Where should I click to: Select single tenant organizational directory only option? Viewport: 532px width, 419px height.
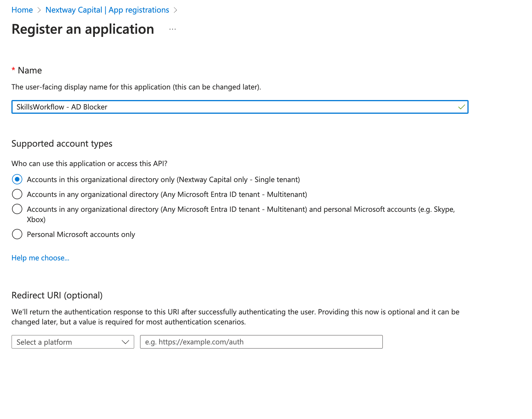(x=17, y=179)
